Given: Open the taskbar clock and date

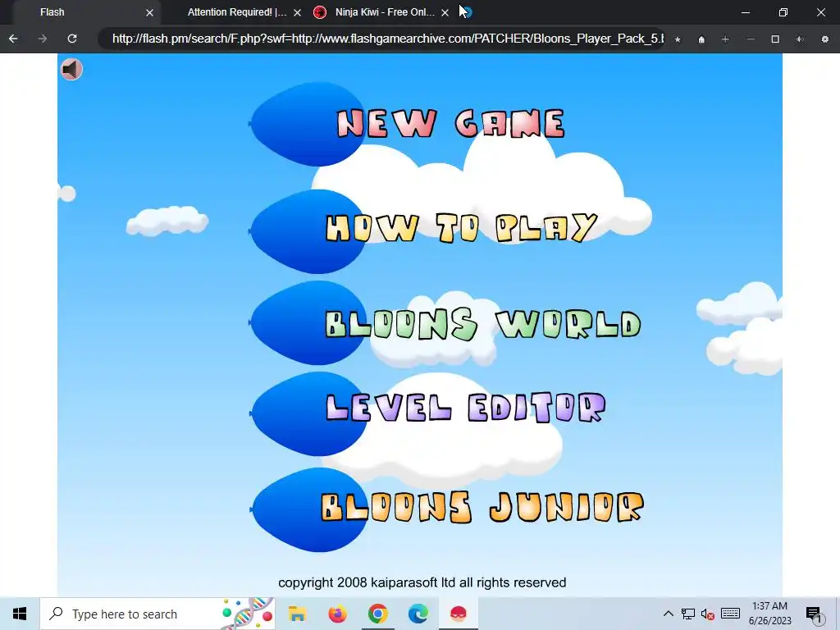Looking at the screenshot, I should 769,614.
